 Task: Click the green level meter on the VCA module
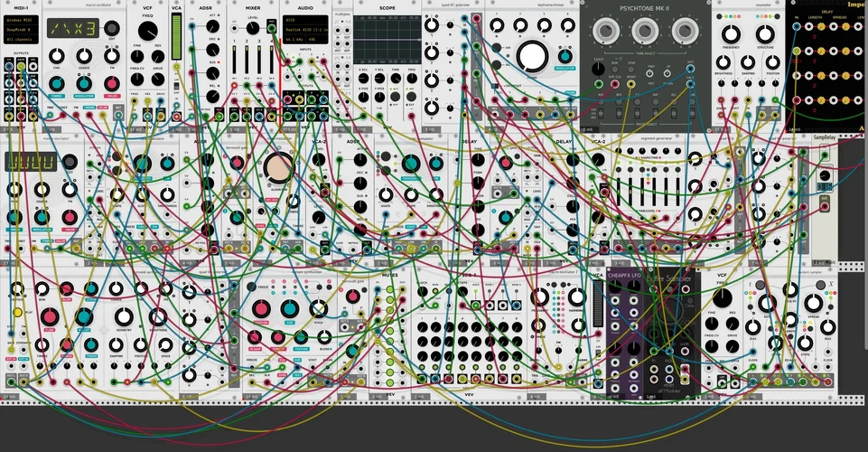coord(177,36)
